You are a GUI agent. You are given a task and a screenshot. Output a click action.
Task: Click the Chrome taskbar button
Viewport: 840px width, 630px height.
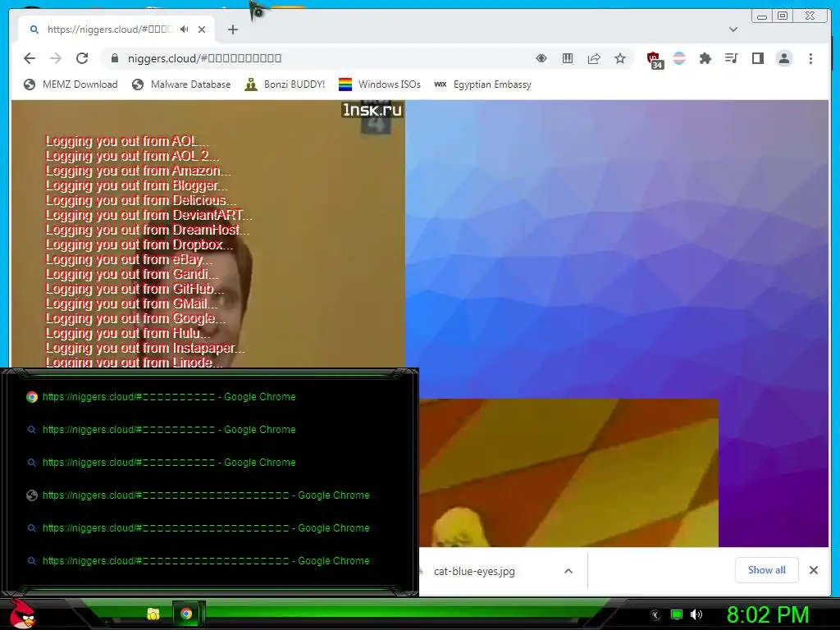[x=186, y=614]
